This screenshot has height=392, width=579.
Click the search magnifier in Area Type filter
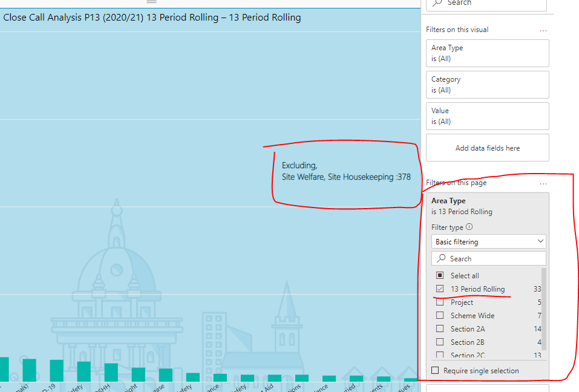tap(441, 258)
